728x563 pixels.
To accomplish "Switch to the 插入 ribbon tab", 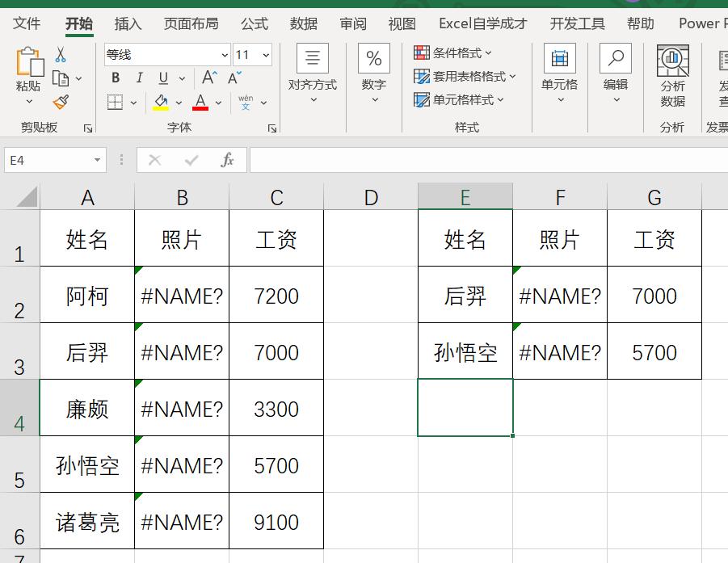I will pyautogui.click(x=127, y=23).
